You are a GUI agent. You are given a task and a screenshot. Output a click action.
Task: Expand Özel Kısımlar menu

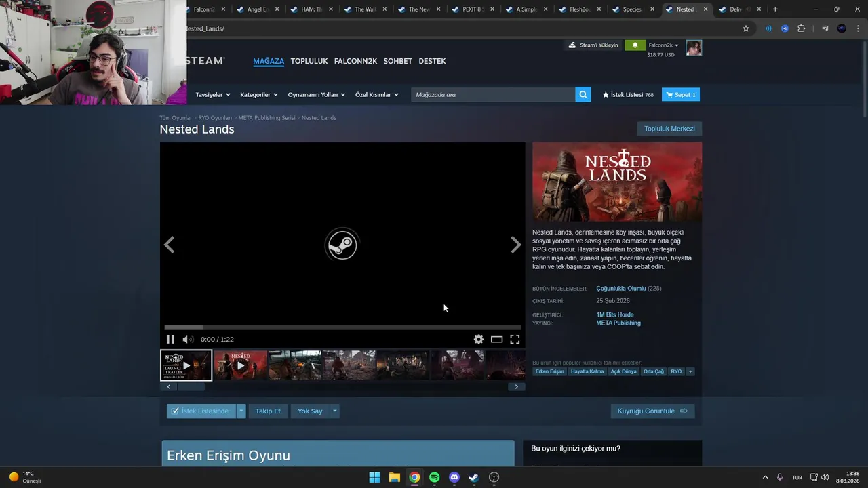(376, 94)
